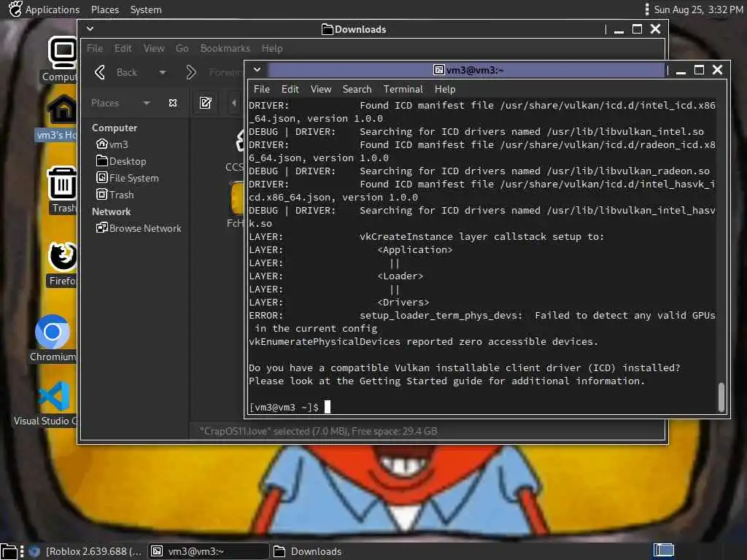
Task: Open Edit menu in Downloads window
Action: tap(123, 48)
